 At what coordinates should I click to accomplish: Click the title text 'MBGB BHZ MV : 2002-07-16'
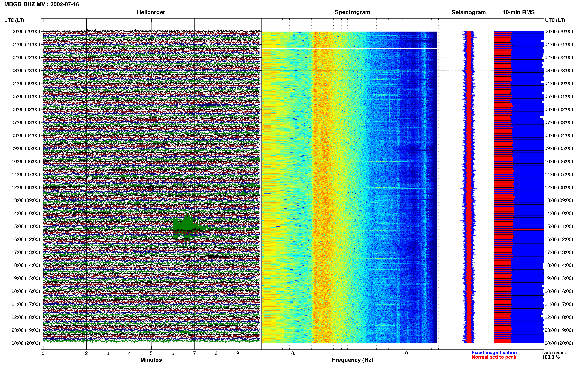pyautogui.click(x=42, y=4)
